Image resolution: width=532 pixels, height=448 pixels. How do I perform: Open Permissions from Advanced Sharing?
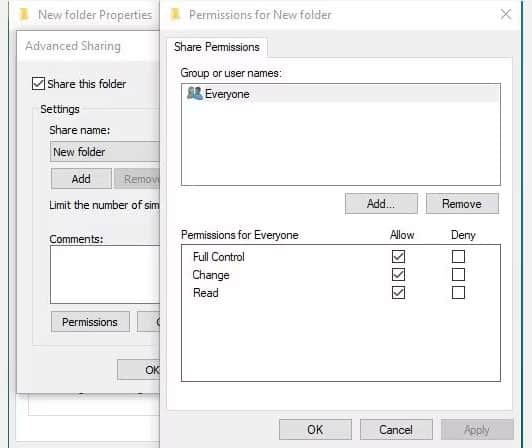(90, 322)
